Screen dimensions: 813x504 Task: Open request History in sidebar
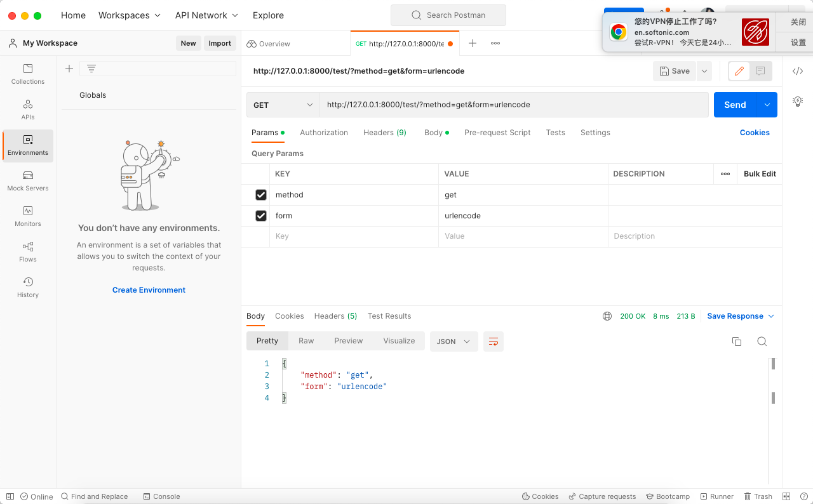tap(28, 287)
